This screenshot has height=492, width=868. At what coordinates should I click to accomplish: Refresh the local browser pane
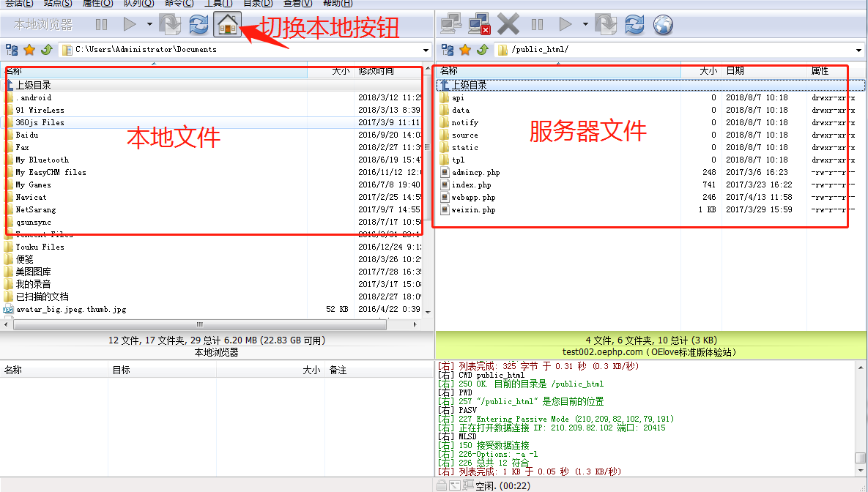tap(199, 24)
